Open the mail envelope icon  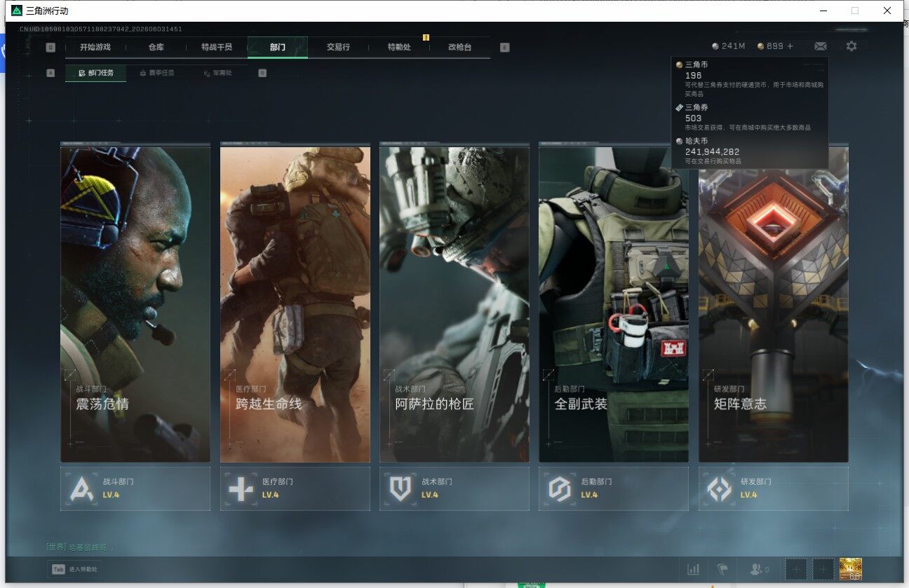tap(820, 46)
